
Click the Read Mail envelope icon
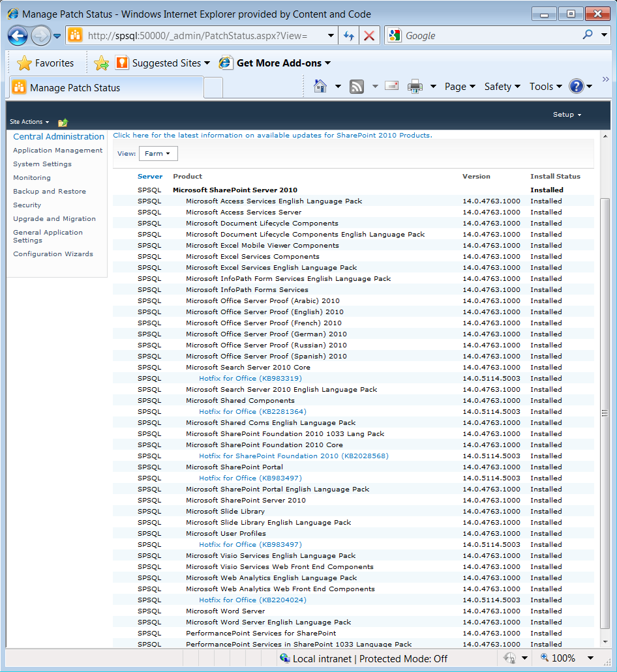click(x=391, y=86)
